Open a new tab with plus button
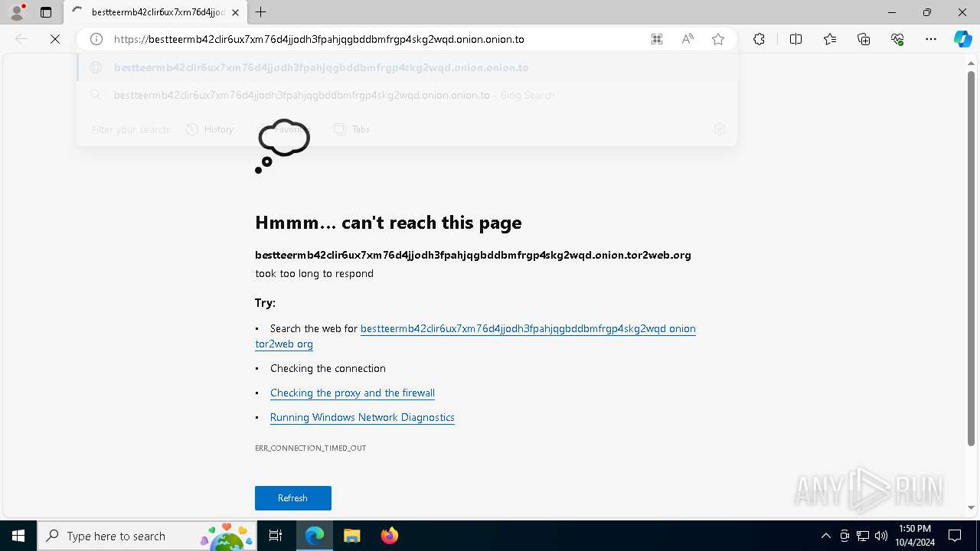The height and width of the screenshot is (551, 980). tap(261, 12)
